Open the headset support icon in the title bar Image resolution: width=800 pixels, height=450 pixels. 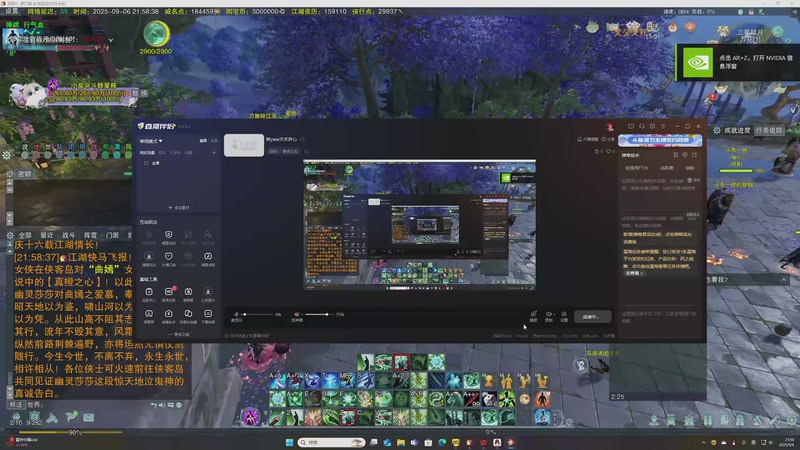pos(641,126)
